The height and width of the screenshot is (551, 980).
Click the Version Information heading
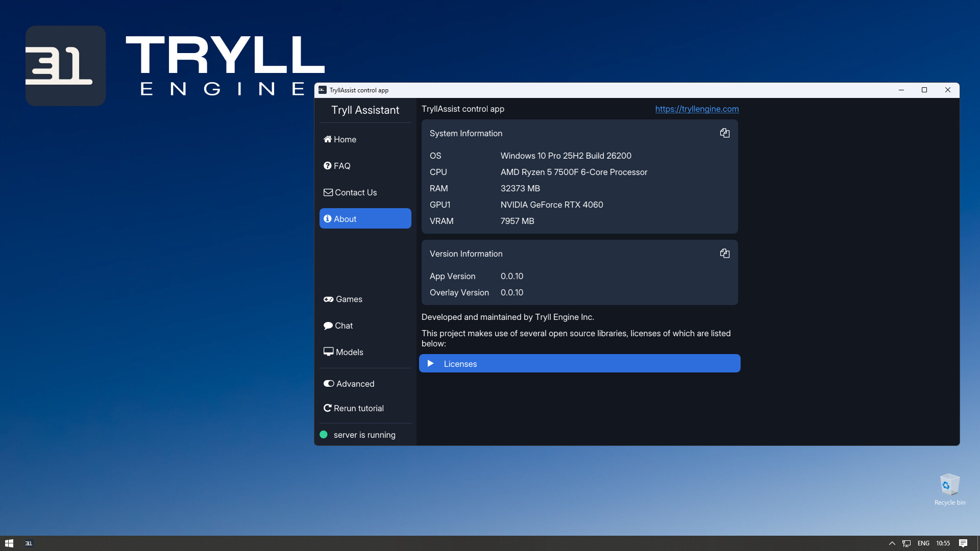pos(465,254)
